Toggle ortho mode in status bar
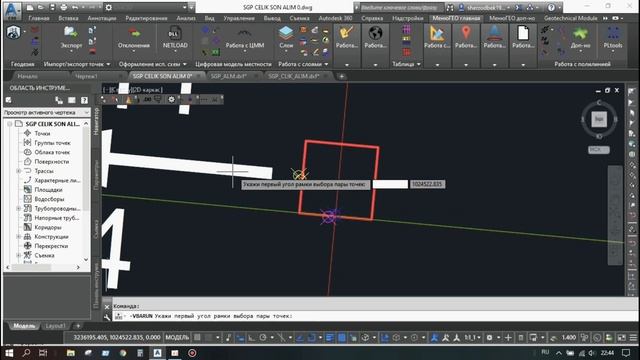Screen dimensions: 640x360 click(x=251, y=338)
